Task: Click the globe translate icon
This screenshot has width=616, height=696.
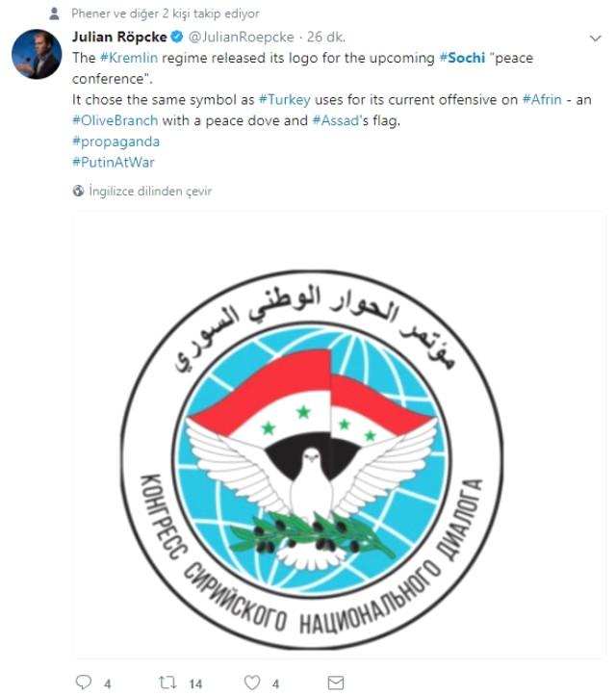Action: (78, 191)
